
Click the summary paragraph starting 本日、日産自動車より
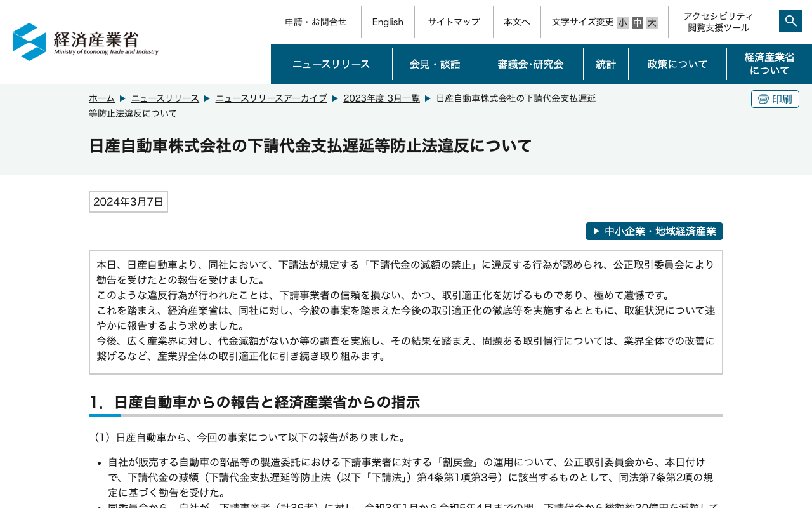point(406,311)
